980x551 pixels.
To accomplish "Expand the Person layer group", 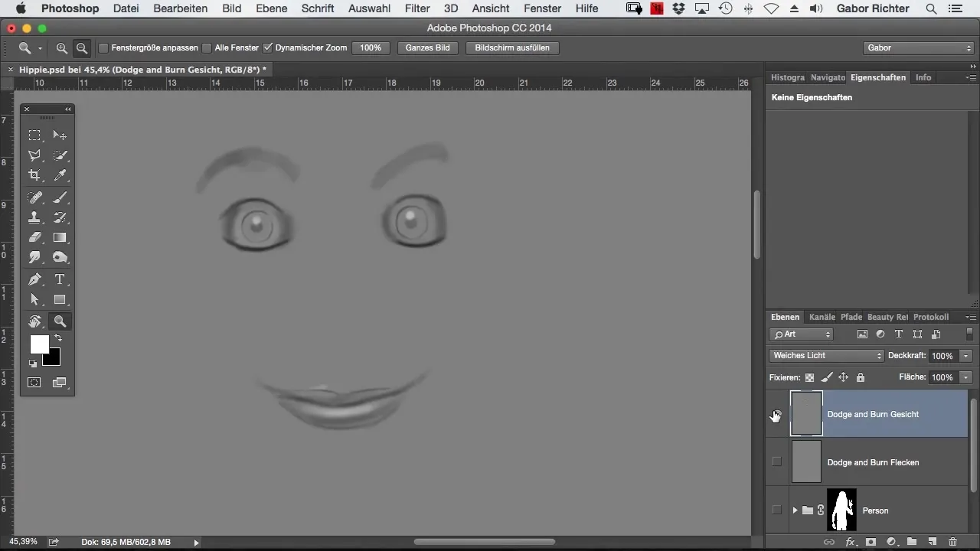I will click(795, 510).
